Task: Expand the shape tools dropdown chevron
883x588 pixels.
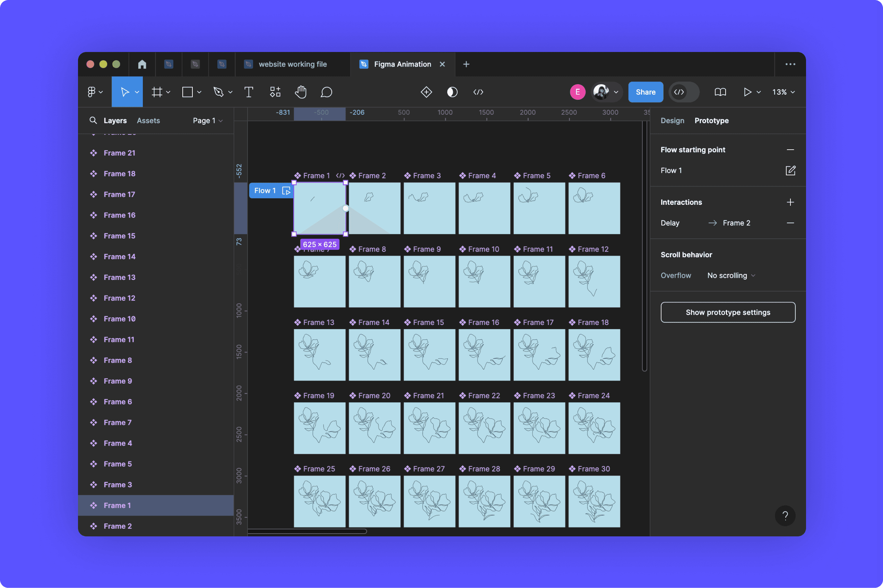Action: [199, 92]
